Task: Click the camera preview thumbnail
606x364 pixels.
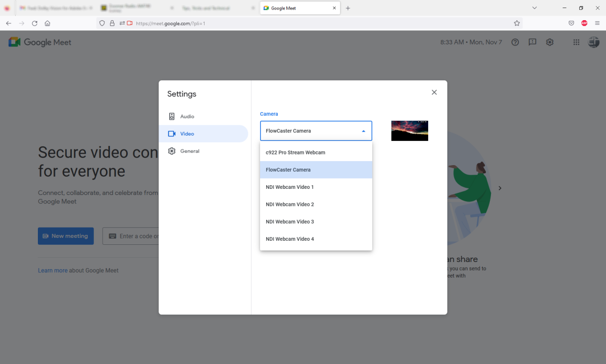Action: click(x=410, y=131)
